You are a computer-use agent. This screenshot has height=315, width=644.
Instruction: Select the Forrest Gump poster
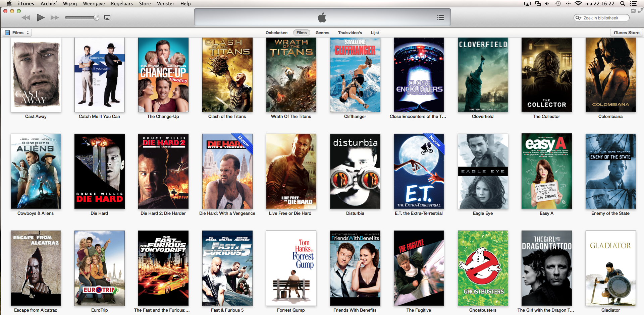click(x=291, y=268)
